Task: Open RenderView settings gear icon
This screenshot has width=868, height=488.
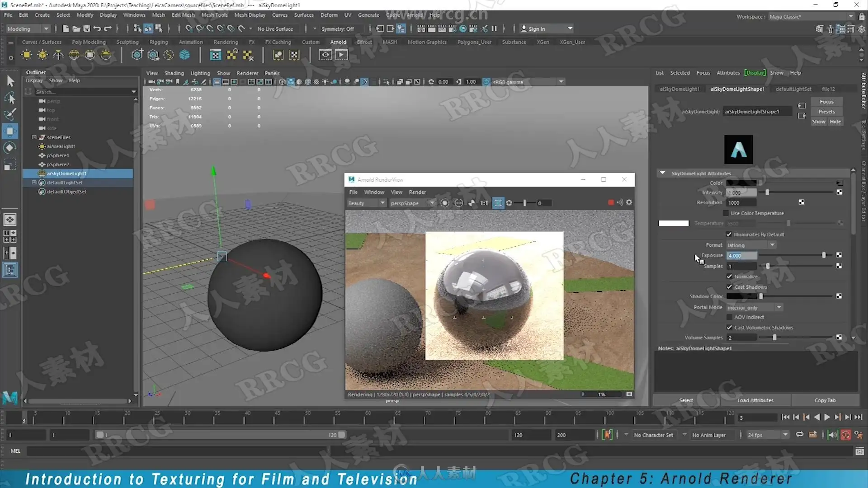Action: point(629,203)
